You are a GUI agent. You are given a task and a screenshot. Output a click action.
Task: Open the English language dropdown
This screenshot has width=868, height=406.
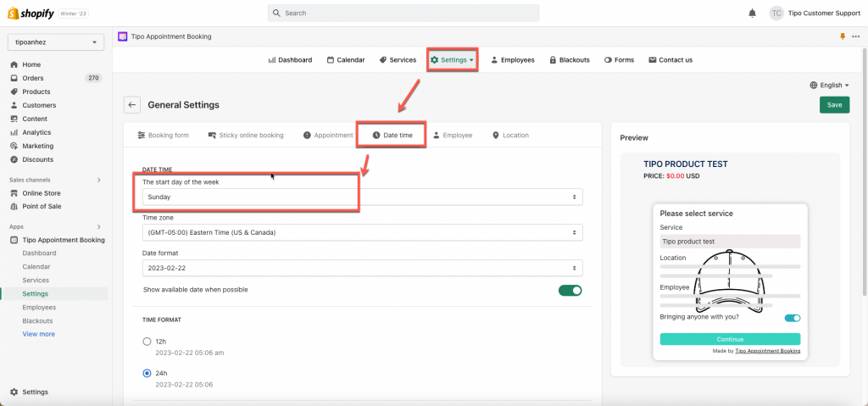pos(829,86)
